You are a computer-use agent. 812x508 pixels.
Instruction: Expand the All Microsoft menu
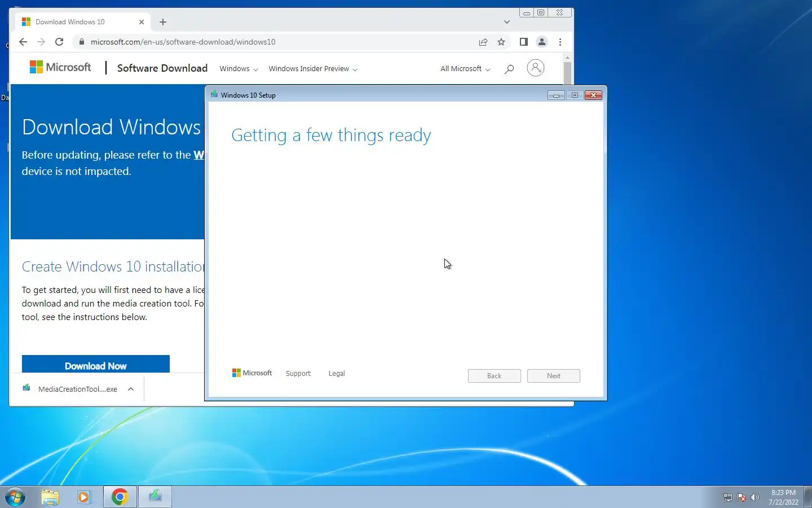coord(465,69)
